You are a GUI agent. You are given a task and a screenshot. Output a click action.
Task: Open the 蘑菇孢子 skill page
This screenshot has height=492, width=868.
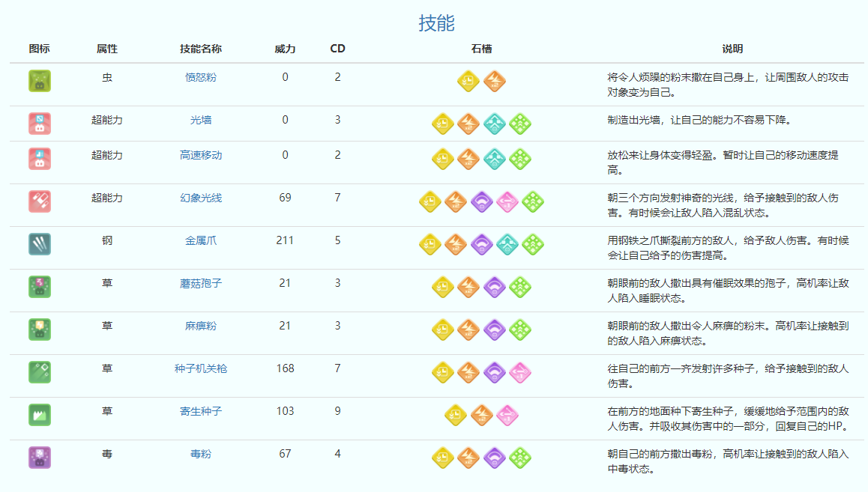(201, 283)
